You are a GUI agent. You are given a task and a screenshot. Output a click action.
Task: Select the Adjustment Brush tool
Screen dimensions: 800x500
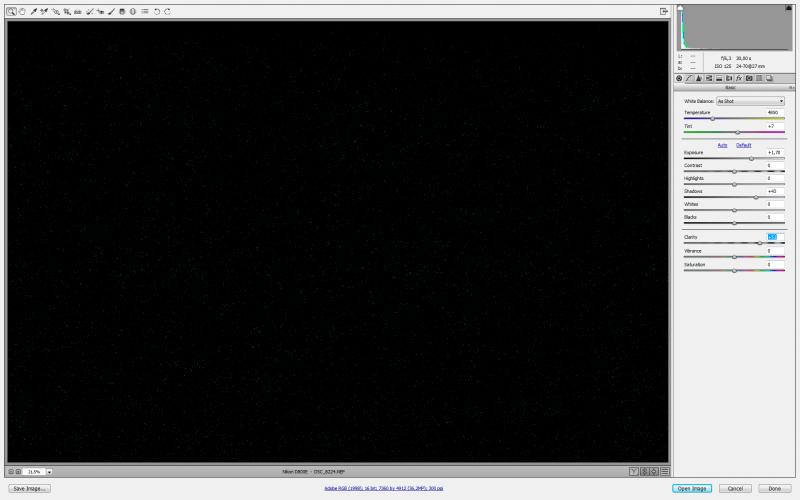(x=111, y=11)
